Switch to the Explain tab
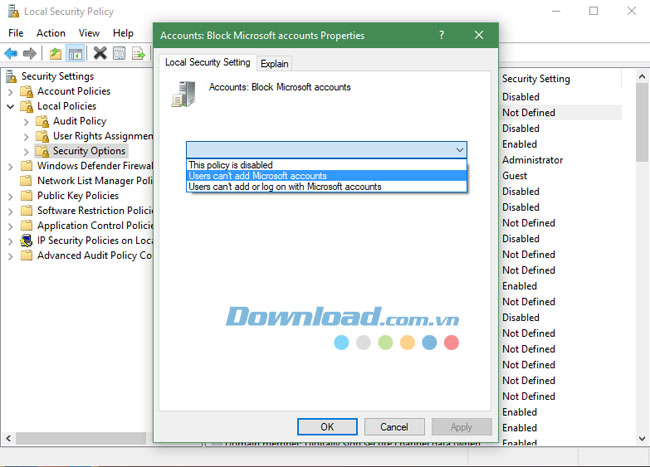 [x=274, y=63]
